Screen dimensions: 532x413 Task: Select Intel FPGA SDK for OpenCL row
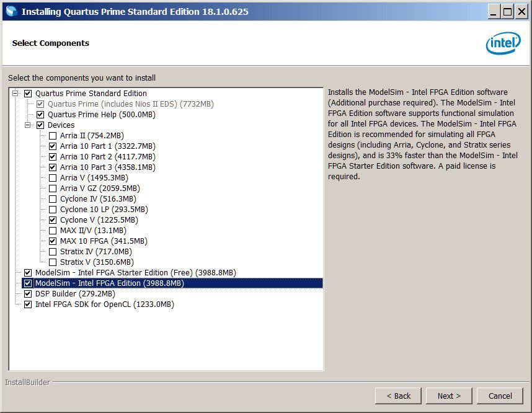click(x=105, y=304)
